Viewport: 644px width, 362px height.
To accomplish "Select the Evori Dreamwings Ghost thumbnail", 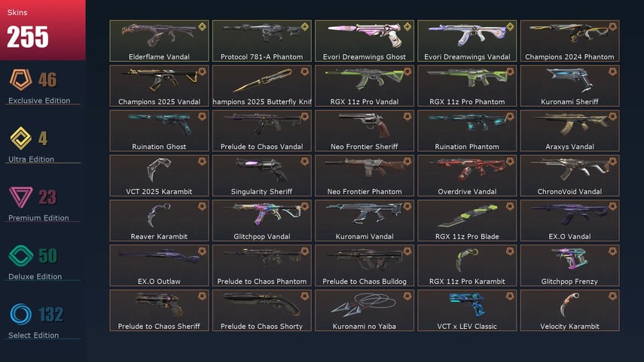I will click(365, 41).
